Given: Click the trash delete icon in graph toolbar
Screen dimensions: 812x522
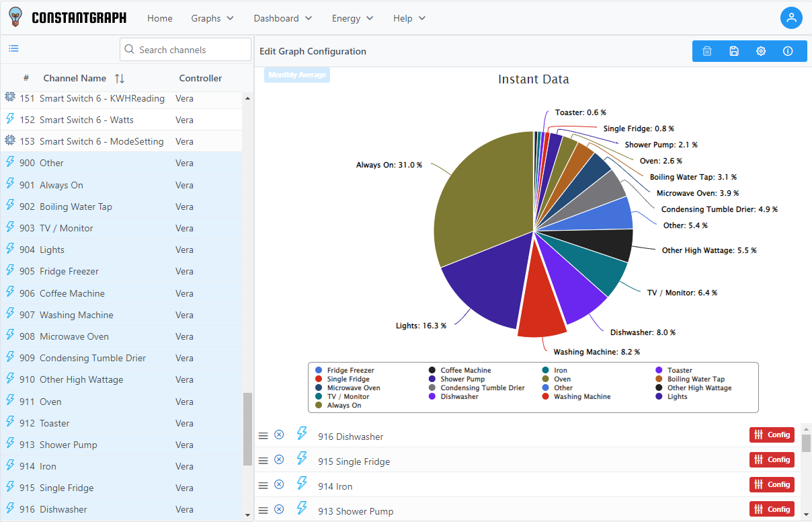Looking at the screenshot, I should click(707, 51).
